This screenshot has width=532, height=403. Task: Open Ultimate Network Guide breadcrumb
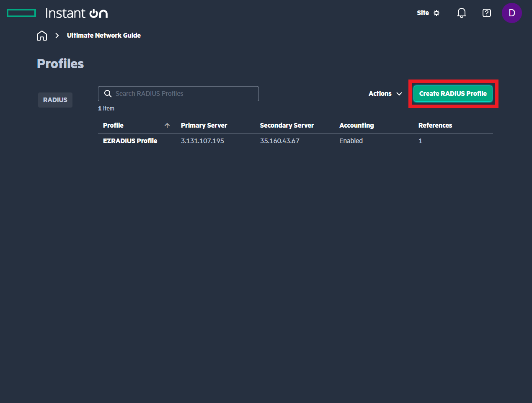tap(104, 36)
